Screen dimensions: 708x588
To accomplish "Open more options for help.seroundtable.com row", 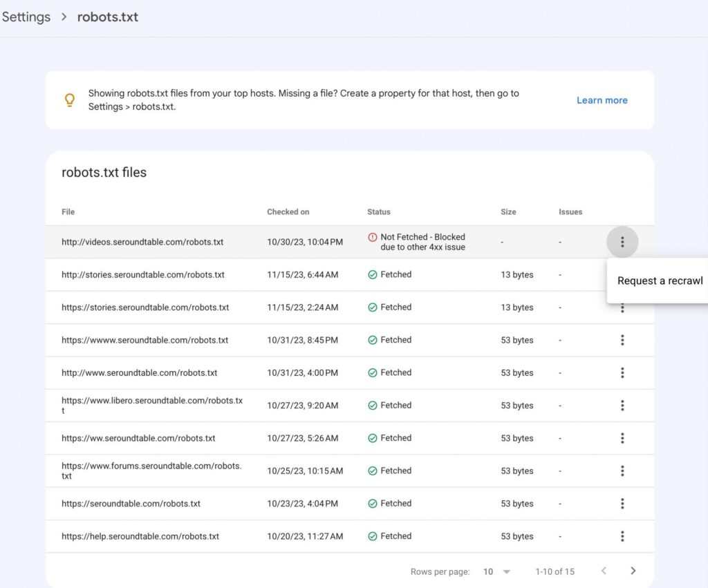I will point(622,536).
